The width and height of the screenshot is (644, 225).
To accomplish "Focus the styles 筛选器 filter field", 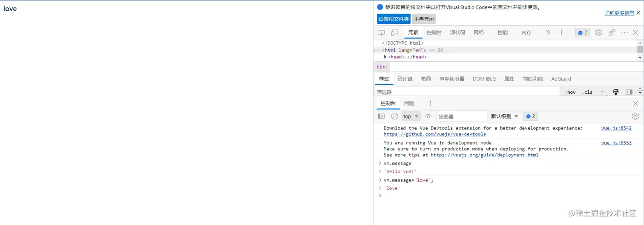I will point(467,92).
